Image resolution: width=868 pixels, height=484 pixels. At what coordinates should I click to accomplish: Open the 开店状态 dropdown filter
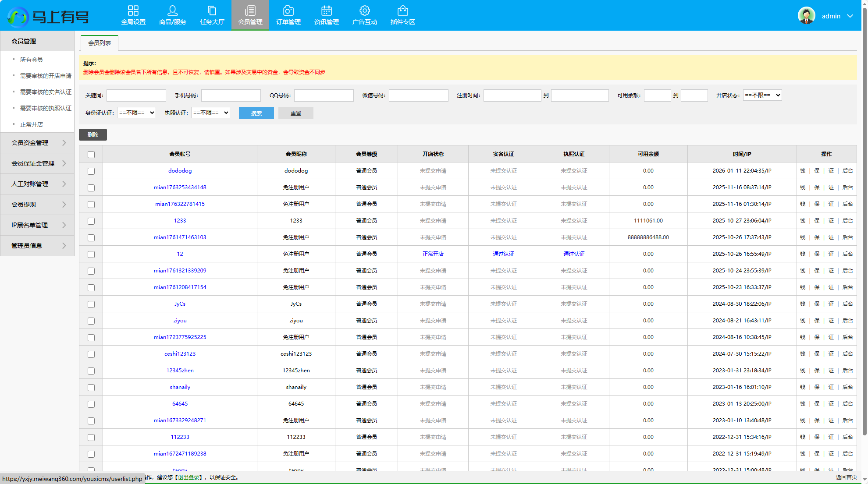click(762, 95)
